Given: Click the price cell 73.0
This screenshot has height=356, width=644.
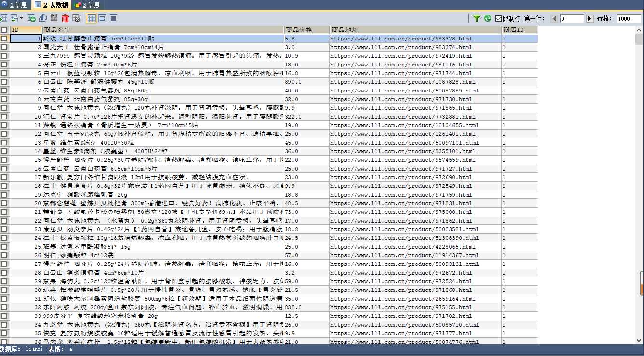Looking at the screenshot, I should tap(307, 212).
